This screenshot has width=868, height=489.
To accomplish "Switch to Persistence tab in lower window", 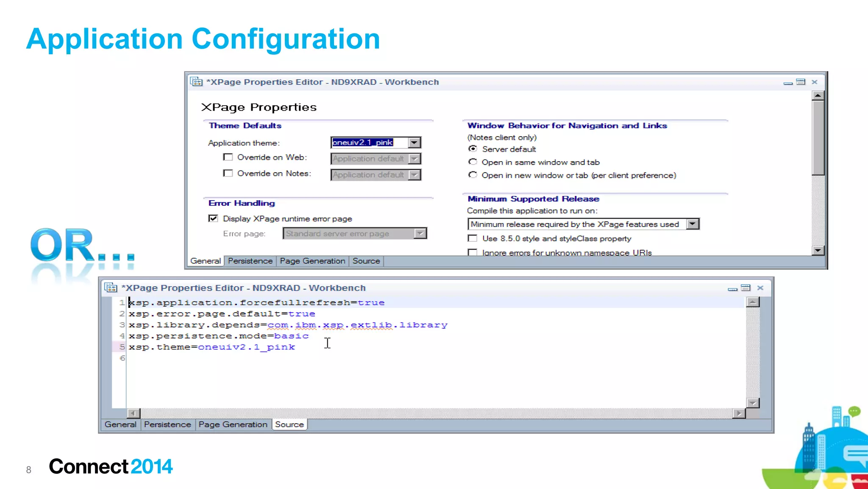I will pos(167,425).
